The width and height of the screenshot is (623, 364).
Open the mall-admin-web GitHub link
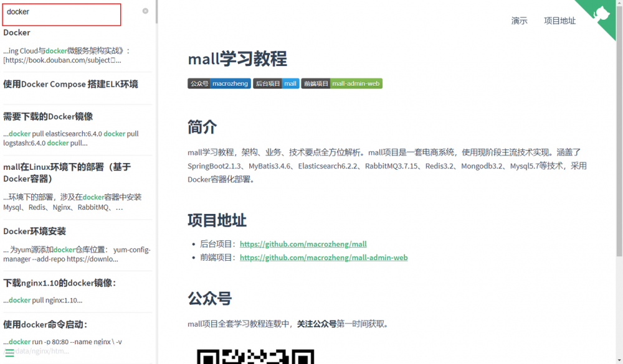323,258
